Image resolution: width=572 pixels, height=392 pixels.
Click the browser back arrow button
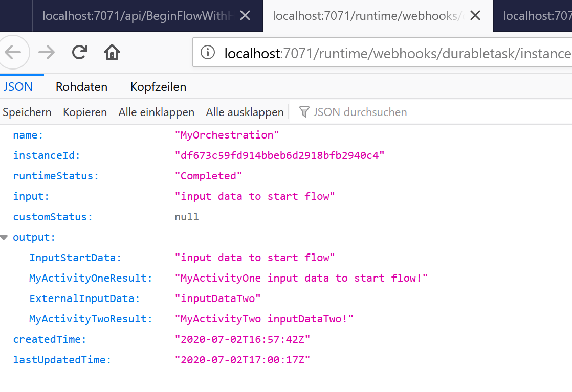(13, 53)
